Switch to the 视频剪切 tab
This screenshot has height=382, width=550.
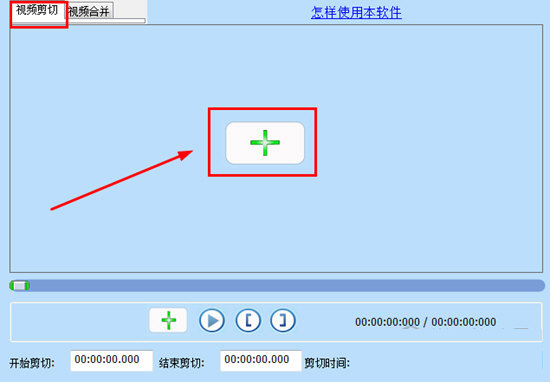pyautogui.click(x=38, y=11)
